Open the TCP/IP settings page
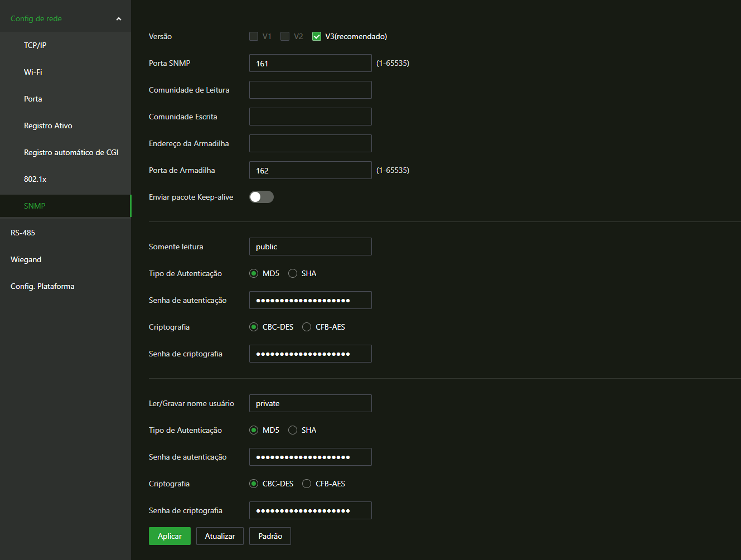This screenshot has height=560, width=741. tap(35, 45)
